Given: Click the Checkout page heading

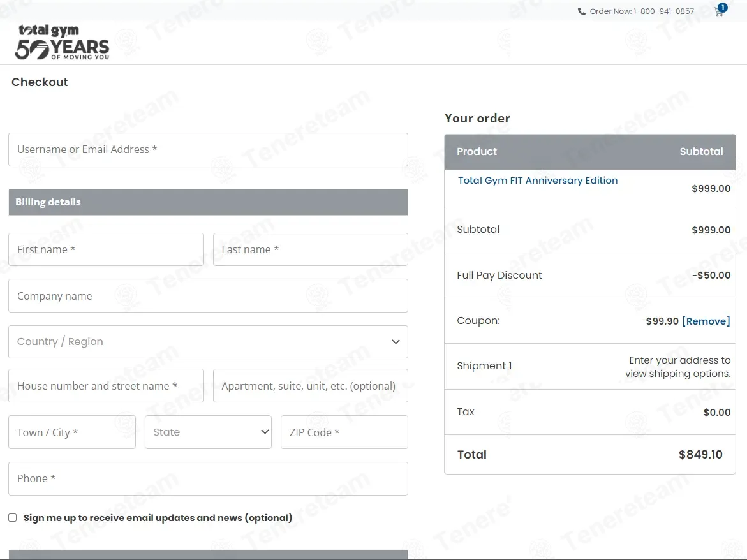Looking at the screenshot, I should click(x=40, y=82).
